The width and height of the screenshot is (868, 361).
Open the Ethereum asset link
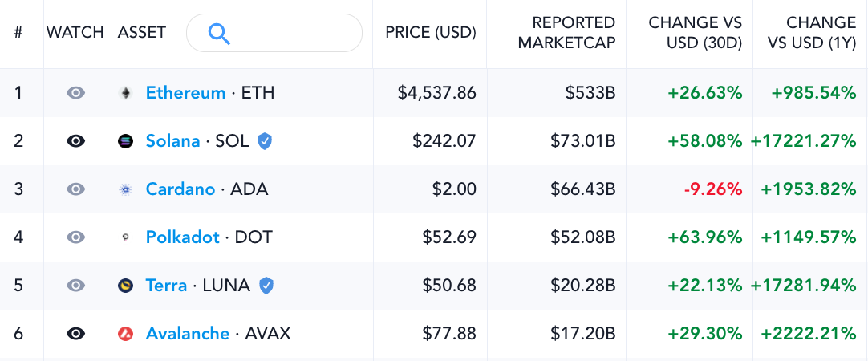tap(185, 93)
